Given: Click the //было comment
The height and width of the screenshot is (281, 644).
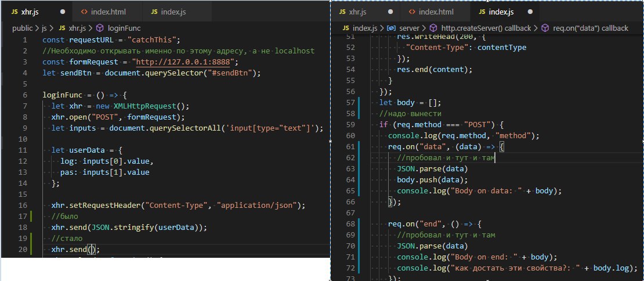Looking at the screenshot, I should click(65, 216).
